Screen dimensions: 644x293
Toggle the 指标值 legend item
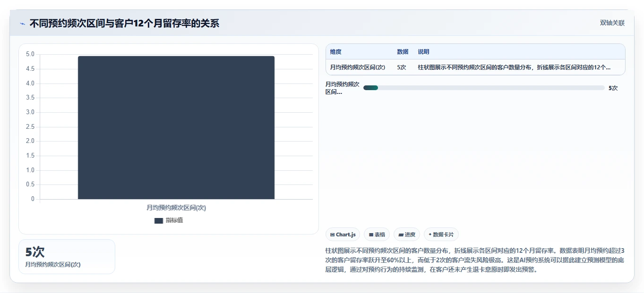pyautogui.click(x=169, y=220)
